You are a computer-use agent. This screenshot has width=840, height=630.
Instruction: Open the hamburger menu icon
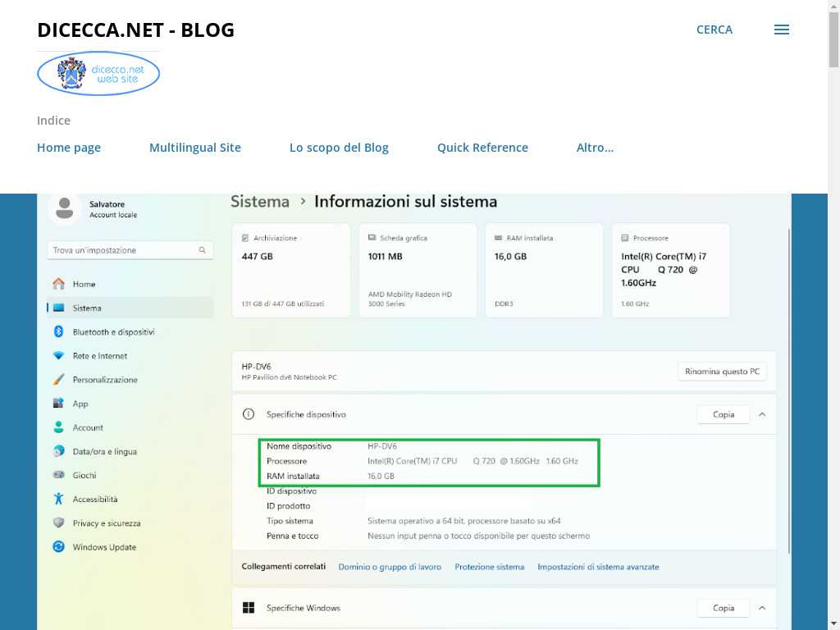(x=781, y=30)
